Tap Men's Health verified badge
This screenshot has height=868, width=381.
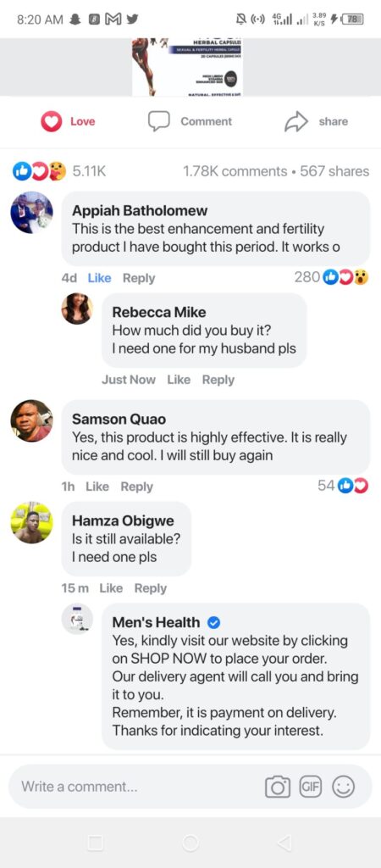214,623
